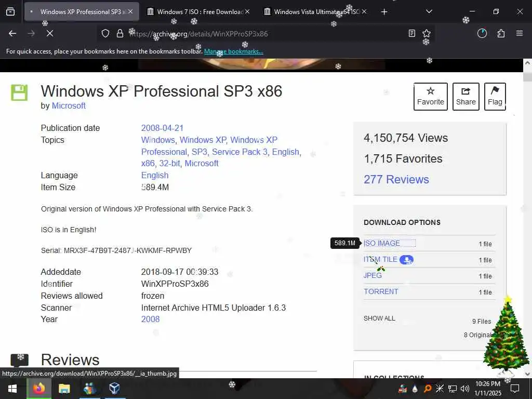The image size is (532, 399).
Task: Open the Microsoft author link
Action: (x=69, y=106)
